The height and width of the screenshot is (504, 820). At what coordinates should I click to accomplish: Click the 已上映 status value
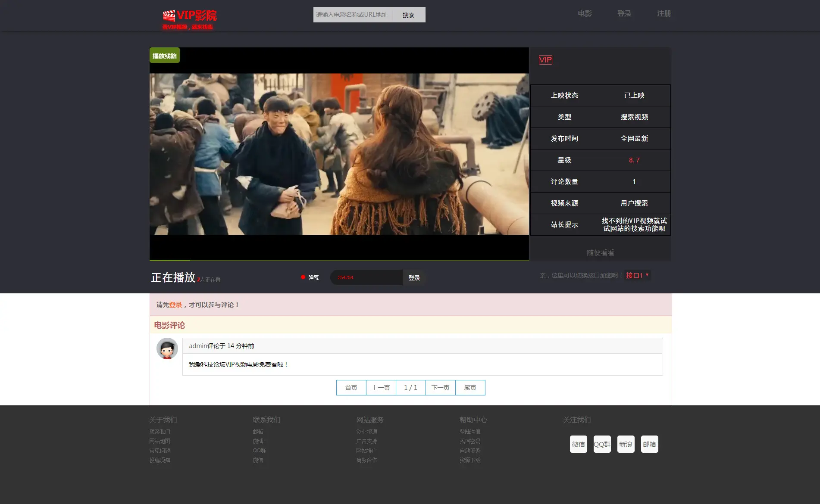click(x=634, y=96)
